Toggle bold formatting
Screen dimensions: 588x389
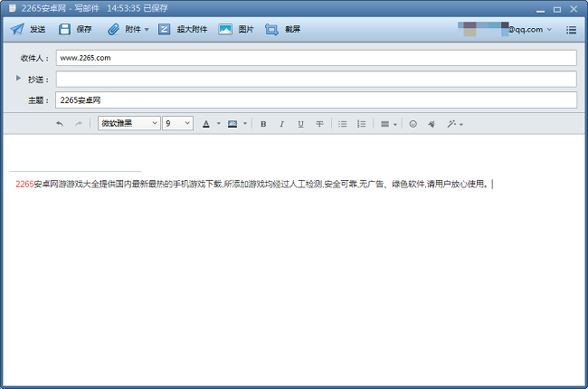[263, 123]
